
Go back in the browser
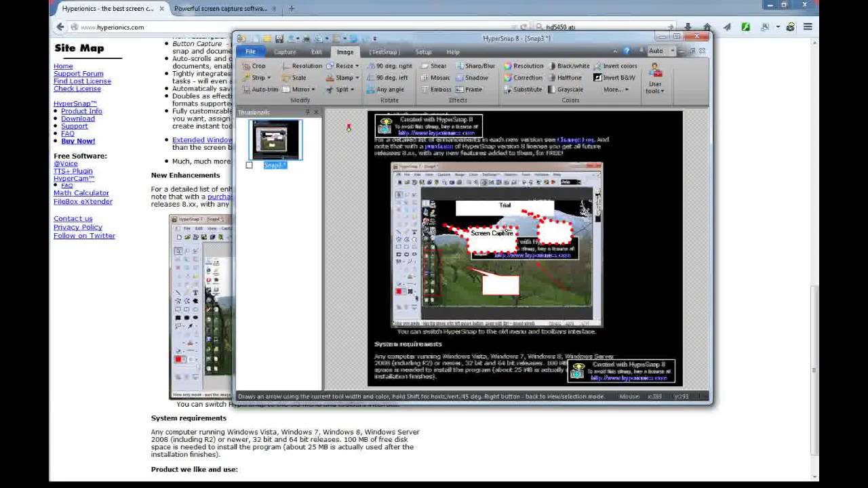(60, 27)
